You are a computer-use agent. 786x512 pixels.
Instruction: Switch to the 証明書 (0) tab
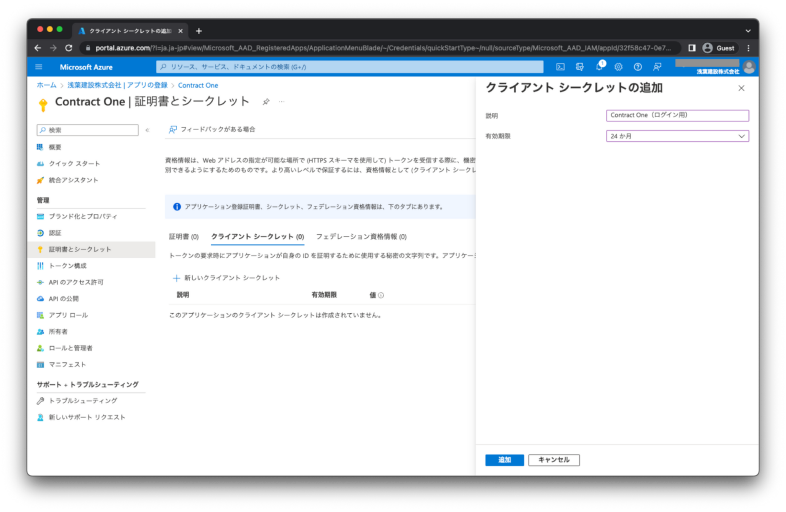pos(183,237)
